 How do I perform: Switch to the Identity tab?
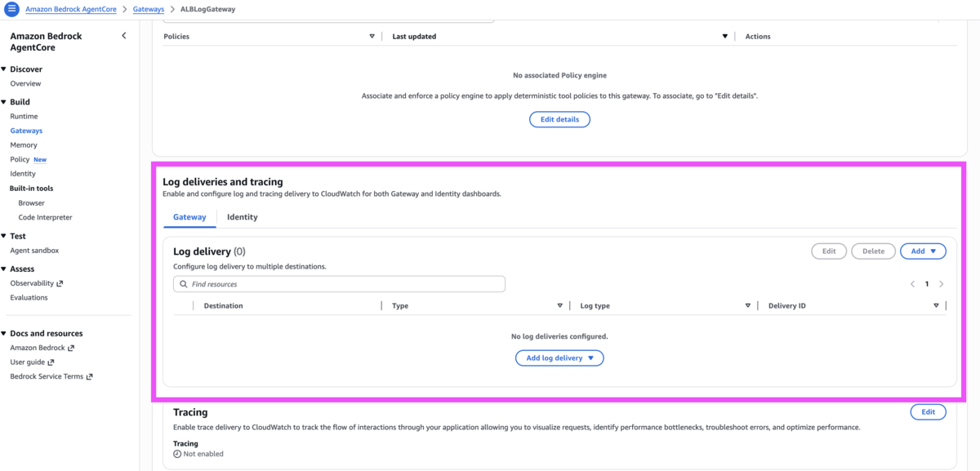pyautogui.click(x=243, y=217)
